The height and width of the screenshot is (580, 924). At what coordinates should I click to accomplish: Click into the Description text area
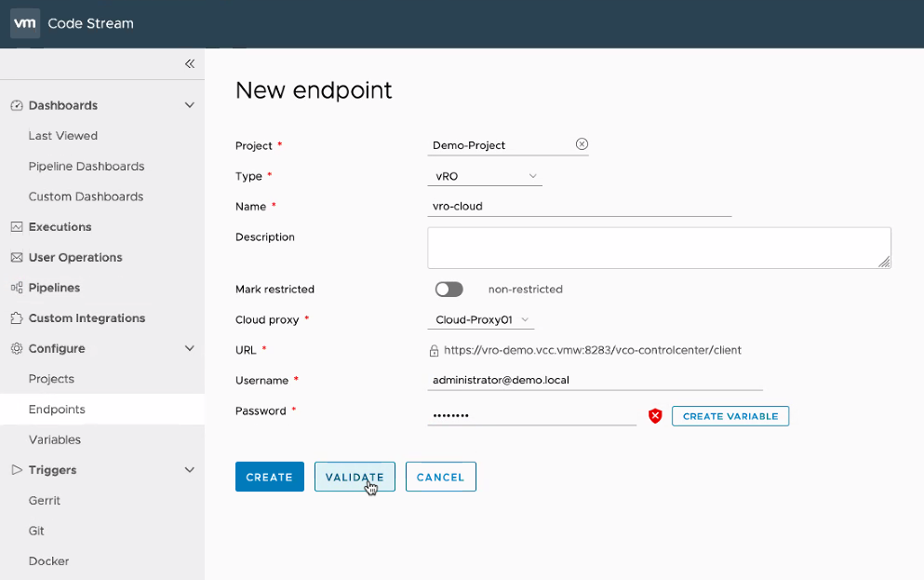point(659,249)
